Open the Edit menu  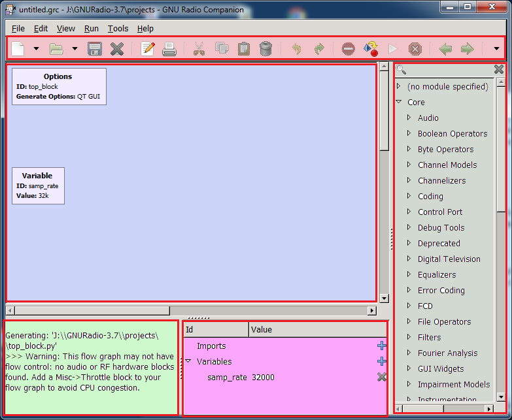point(41,29)
